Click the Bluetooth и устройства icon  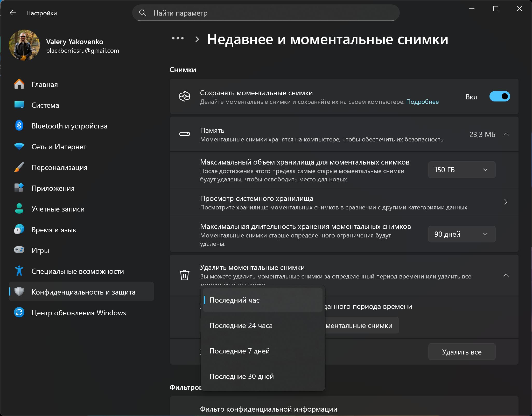19,126
